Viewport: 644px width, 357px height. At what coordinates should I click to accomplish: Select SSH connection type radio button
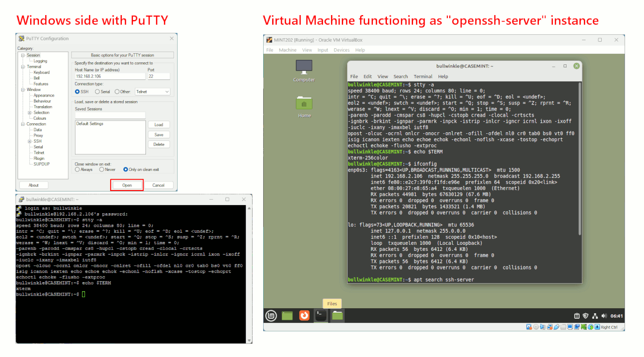pos(77,92)
